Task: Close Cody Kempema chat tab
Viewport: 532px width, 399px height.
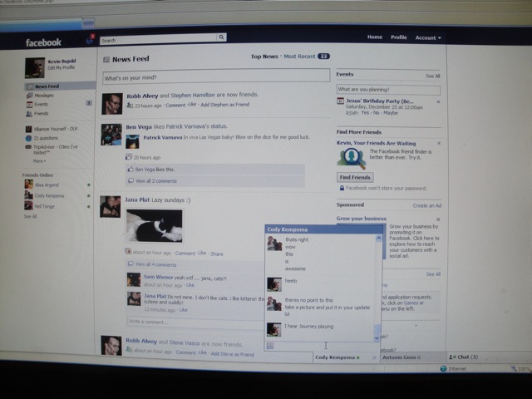Action: 374,357
